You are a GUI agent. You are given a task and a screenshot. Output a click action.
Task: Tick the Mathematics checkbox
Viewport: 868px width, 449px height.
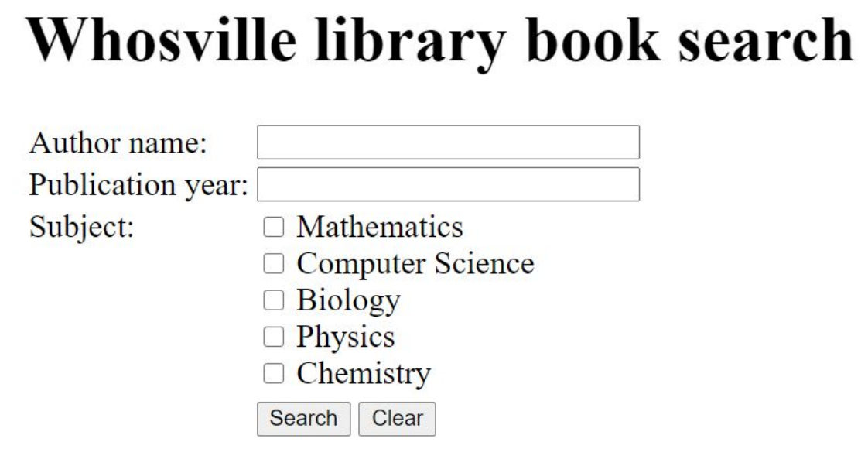click(274, 227)
